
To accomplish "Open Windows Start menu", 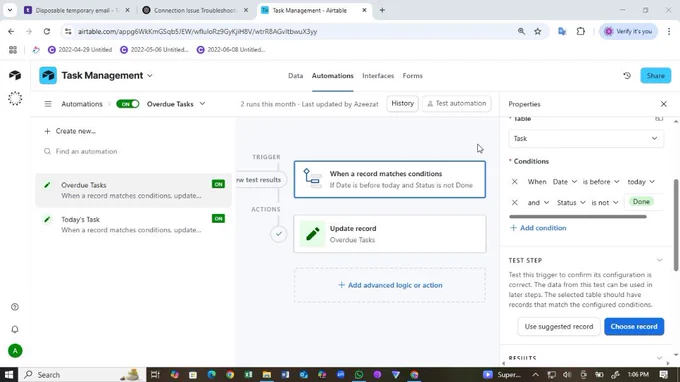I will [x=9, y=375].
